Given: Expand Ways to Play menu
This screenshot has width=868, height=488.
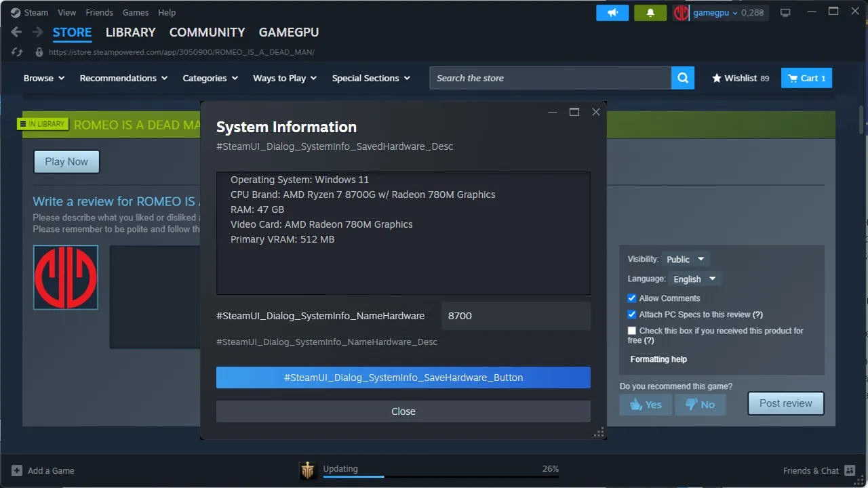Looking at the screenshot, I should coord(285,78).
